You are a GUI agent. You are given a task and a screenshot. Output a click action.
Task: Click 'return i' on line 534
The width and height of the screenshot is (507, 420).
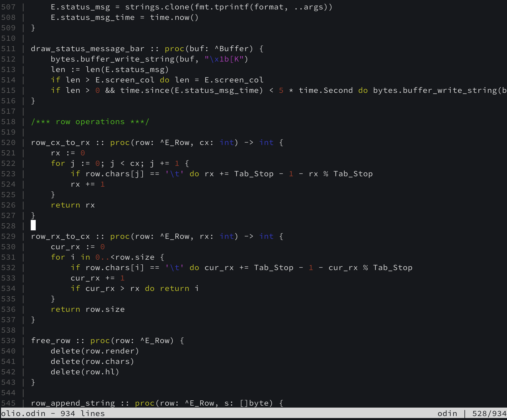pyautogui.click(x=179, y=288)
